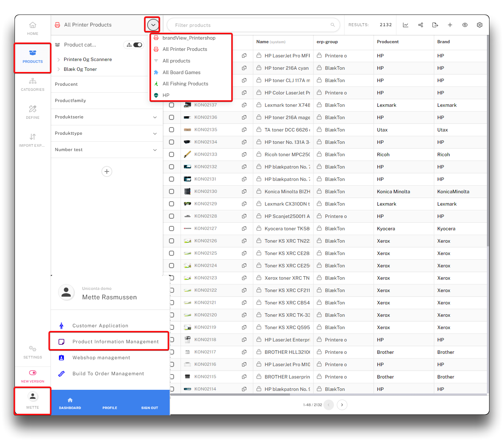504x441 pixels.
Task: Toggle the New Version switch
Action: [33, 373]
